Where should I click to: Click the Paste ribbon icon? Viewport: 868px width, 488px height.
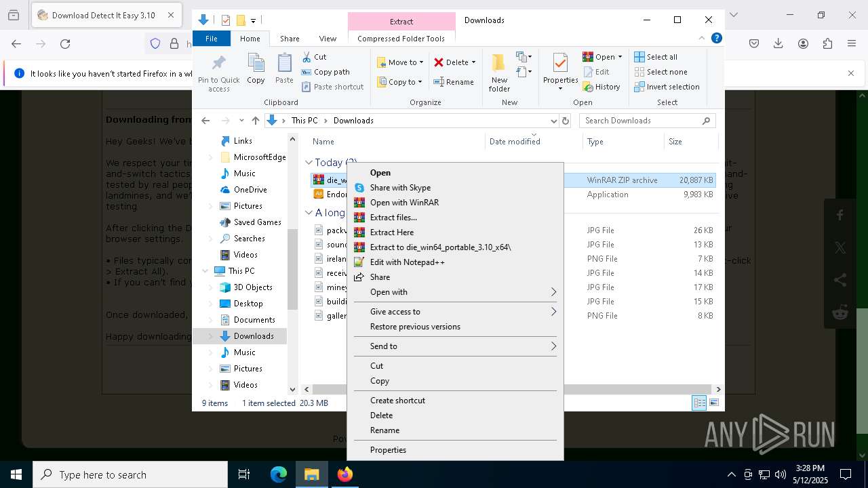click(x=284, y=69)
